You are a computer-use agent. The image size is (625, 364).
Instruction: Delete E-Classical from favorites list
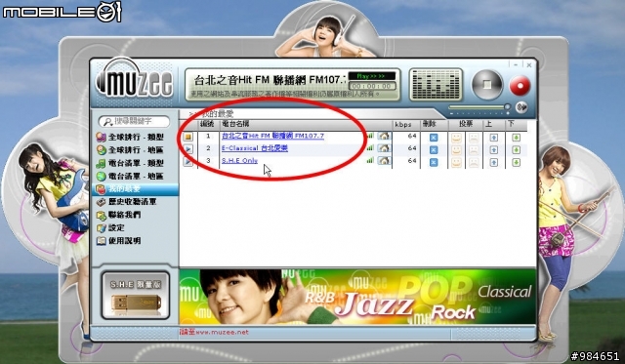434,149
